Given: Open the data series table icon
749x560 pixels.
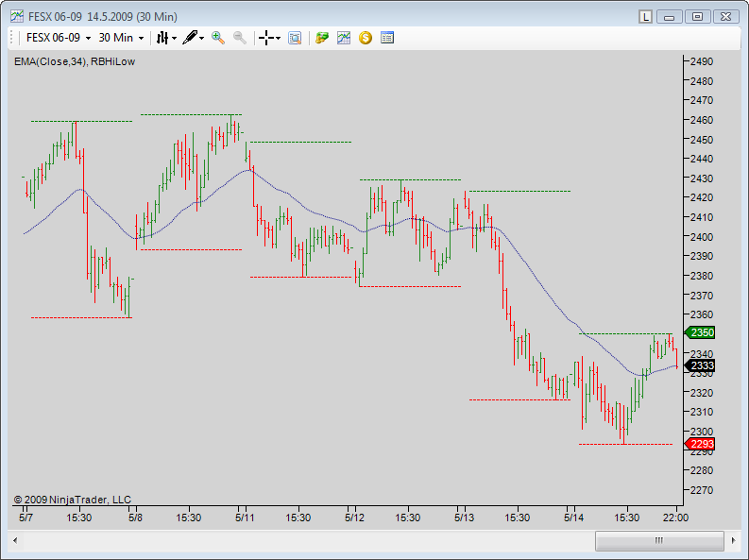Looking at the screenshot, I should point(387,38).
